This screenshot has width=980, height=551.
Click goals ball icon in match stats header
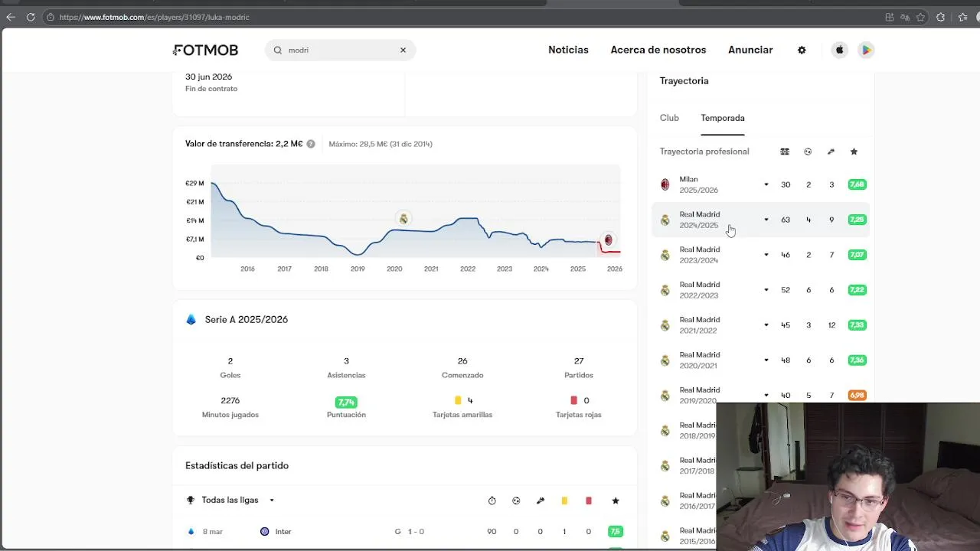click(516, 500)
